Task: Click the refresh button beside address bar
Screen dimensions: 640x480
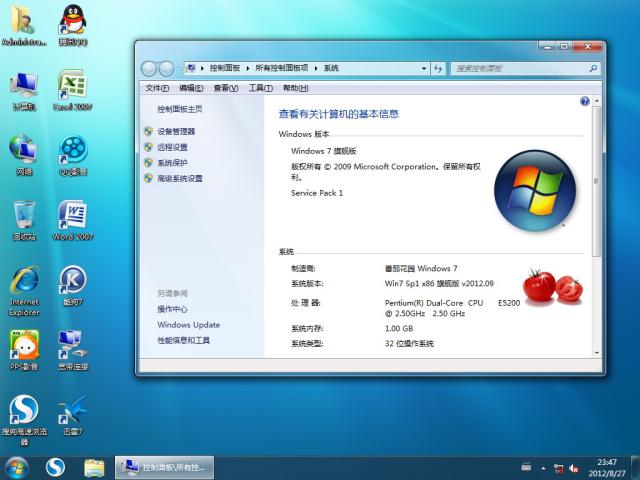Action: (438, 69)
